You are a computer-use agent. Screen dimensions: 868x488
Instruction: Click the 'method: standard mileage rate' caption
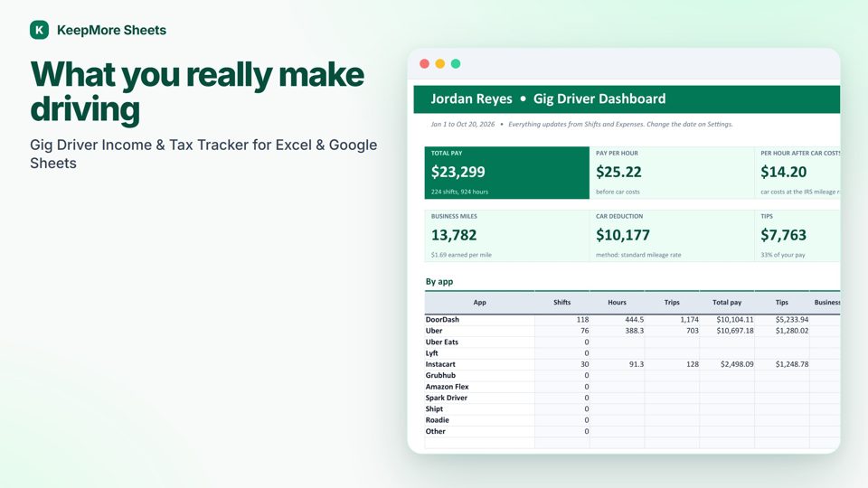tap(638, 255)
